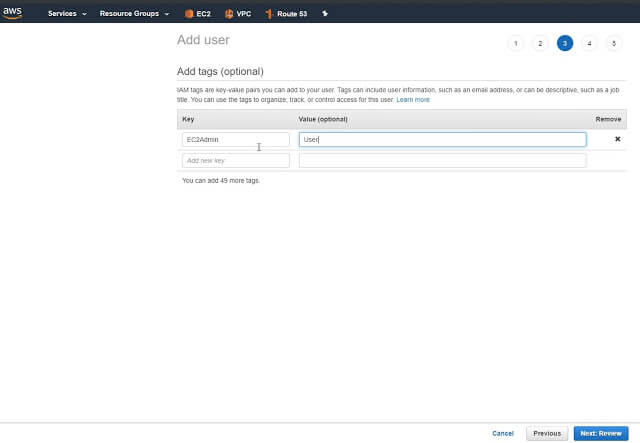Viewport: 640px width, 443px height.
Task: Click the pin shortcuts icon
Action: point(325,14)
